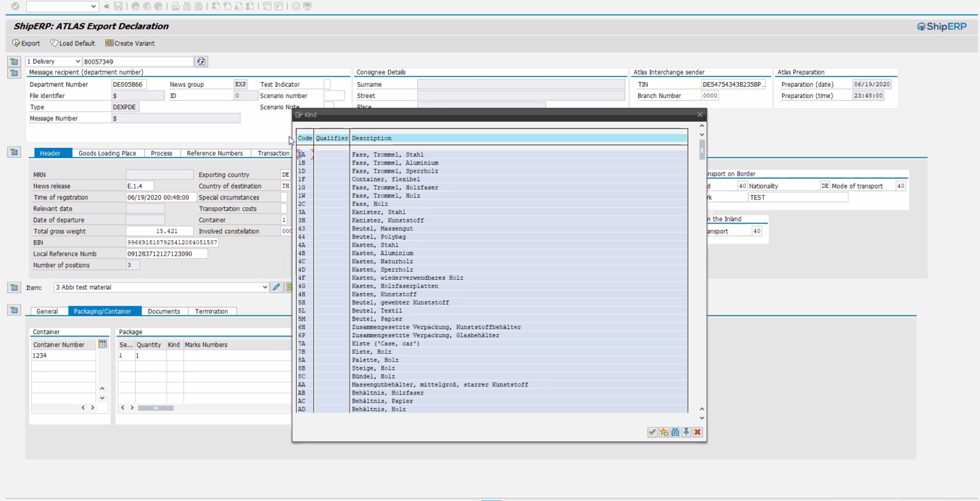Click the First Page icon in top toolbar
This screenshot has width=980, height=501.
click(216, 6)
